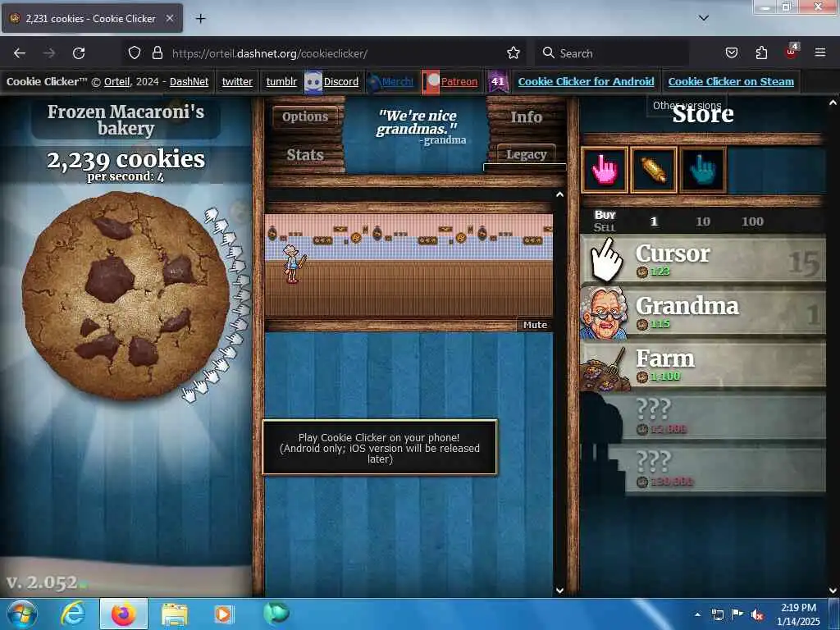The height and width of the screenshot is (630, 840).
Task: Buy a Farm building
Action: point(702,365)
